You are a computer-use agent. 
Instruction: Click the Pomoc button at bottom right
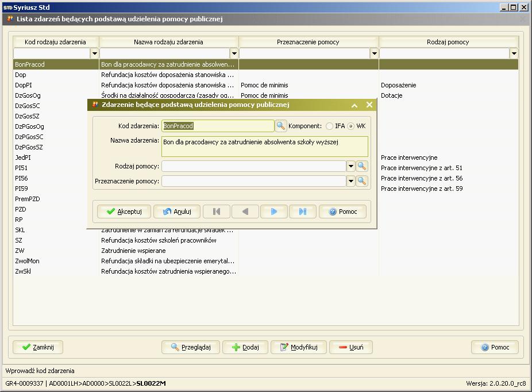tap(495, 347)
